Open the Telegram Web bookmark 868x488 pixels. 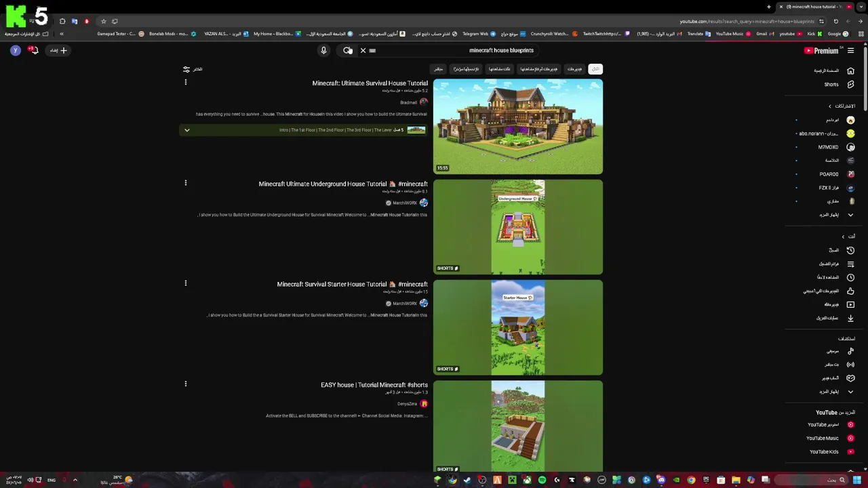(479, 33)
